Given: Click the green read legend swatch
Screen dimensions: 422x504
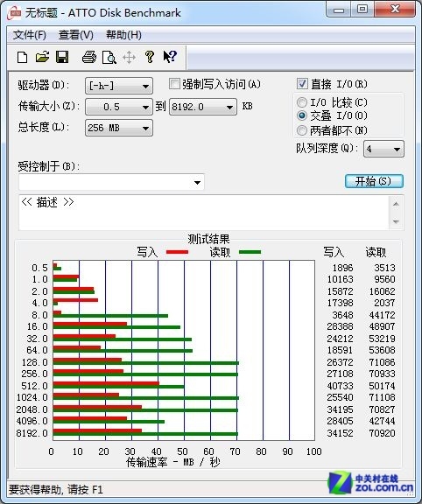Looking at the screenshot, I should tap(250, 252).
